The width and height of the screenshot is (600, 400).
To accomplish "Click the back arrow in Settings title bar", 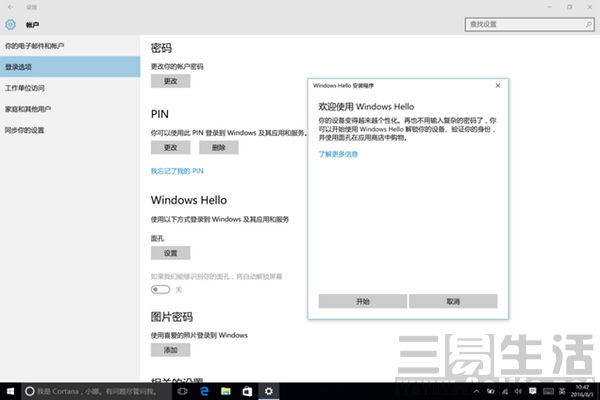I will pyautogui.click(x=10, y=7).
